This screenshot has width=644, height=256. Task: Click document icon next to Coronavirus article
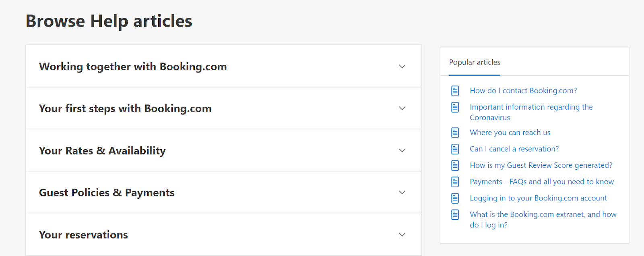[455, 107]
